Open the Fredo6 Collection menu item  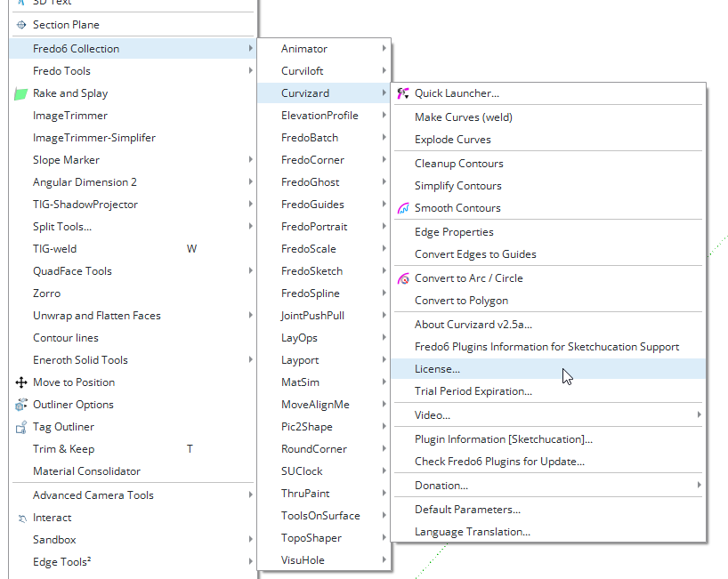133,49
